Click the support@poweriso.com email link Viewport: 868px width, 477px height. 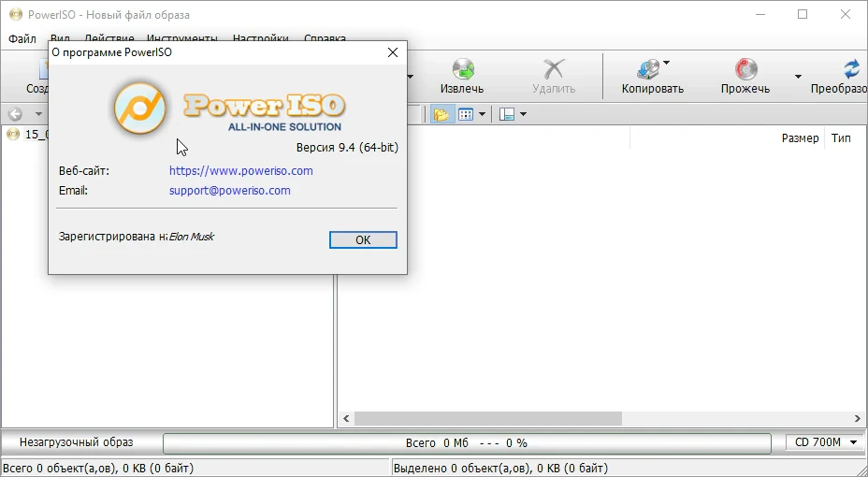(230, 191)
